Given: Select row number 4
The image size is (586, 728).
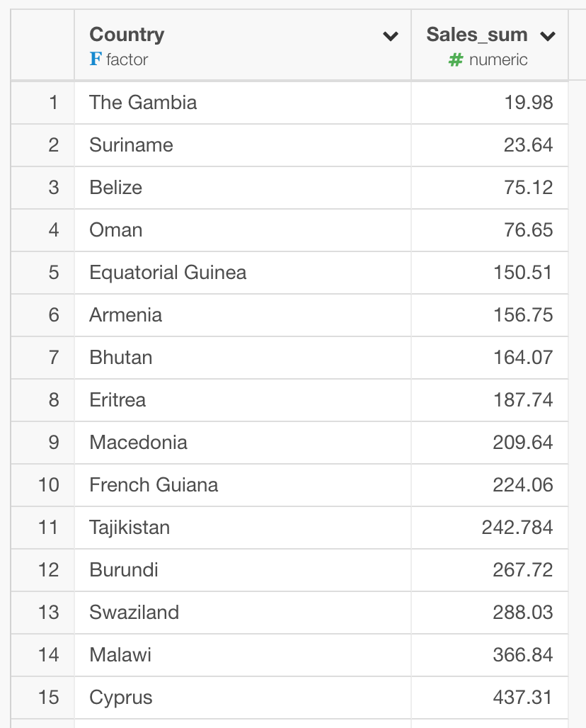Looking at the screenshot, I should [42, 230].
